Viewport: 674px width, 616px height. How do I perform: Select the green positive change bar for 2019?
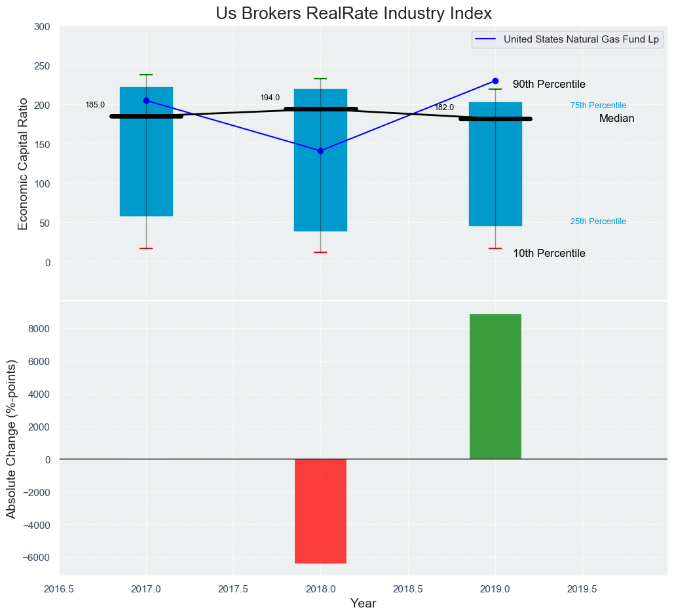click(x=495, y=387)
